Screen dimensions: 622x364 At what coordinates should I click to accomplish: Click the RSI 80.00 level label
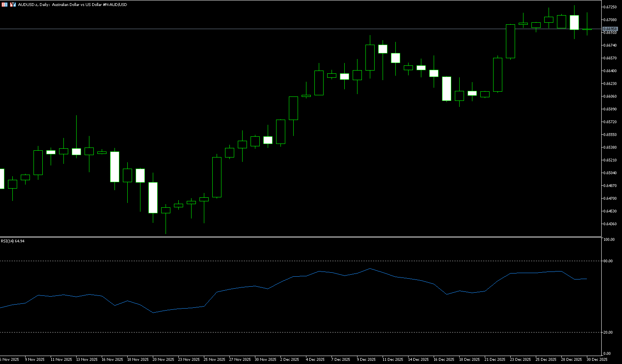coord(608,261)
